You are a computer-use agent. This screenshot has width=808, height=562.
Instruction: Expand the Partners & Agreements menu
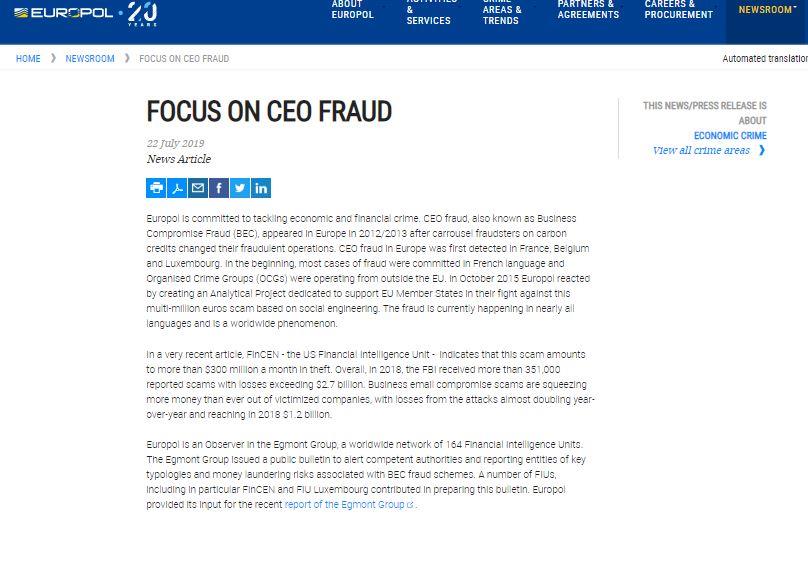pyautogui.click(x=588, y=10)
